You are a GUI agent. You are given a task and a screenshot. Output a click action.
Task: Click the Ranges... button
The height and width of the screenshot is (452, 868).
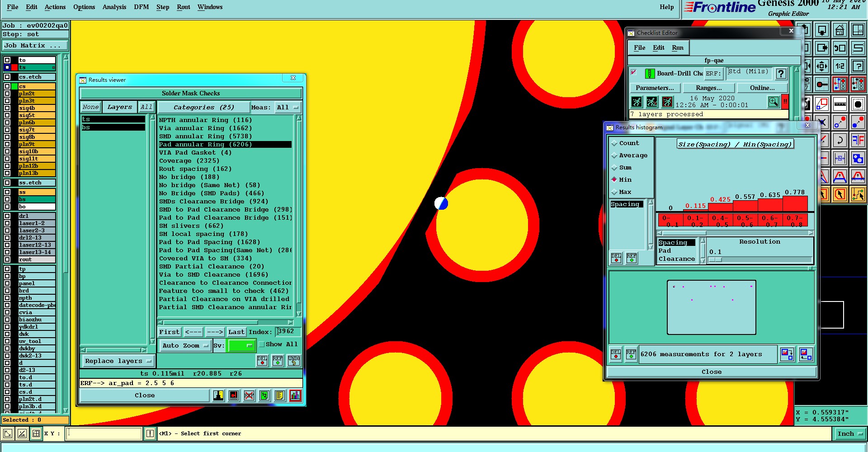(709, 88)
